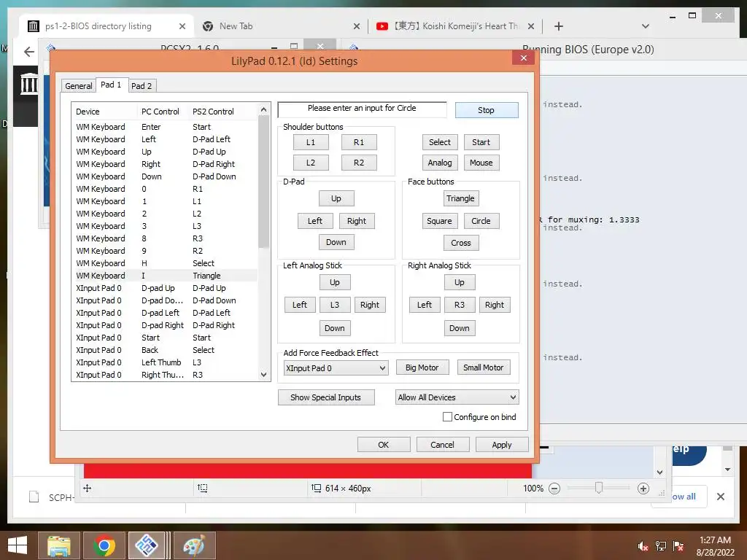Select the WM Keyboard I Triangle row
The height and width of the screenshot is (560, 747).
(x=165, y=276)
